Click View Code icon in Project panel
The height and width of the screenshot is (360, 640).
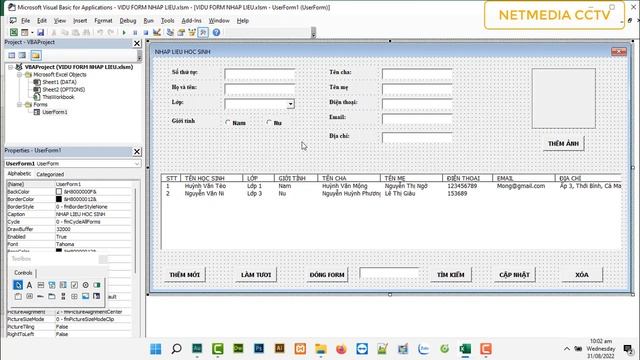[11, 55]
